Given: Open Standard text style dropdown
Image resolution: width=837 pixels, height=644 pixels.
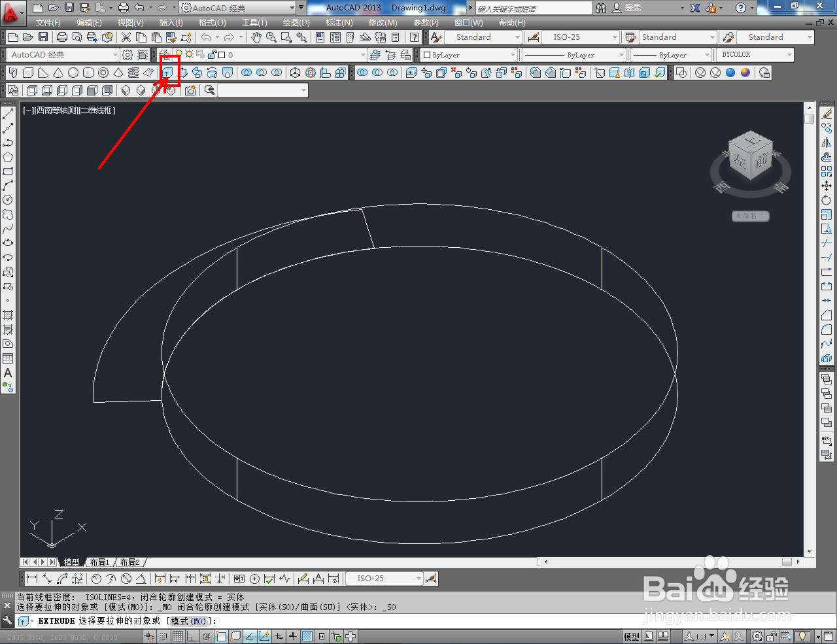Looking at the screenshot, I should (x=482, y=37).
